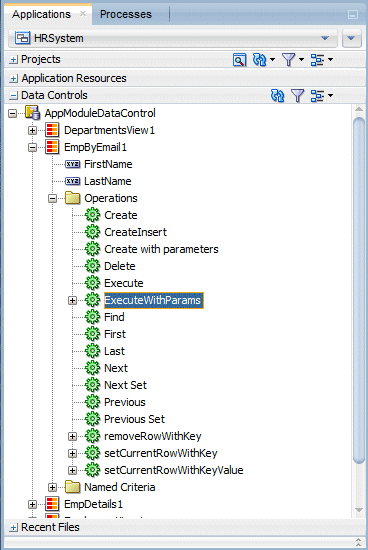Click the gear icon beside CreateInsert
Image resolution: width=368 pixels, height=550 pixels.
coord(93,232)
